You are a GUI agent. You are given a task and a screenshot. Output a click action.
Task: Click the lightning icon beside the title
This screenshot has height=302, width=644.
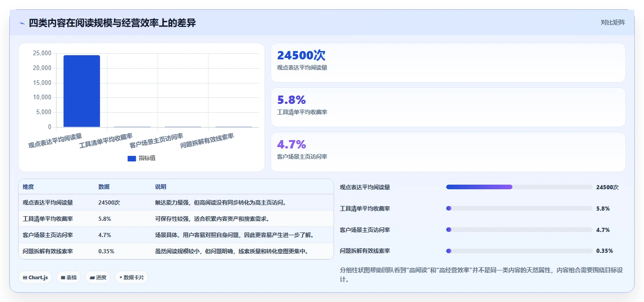tap(22, 23)
